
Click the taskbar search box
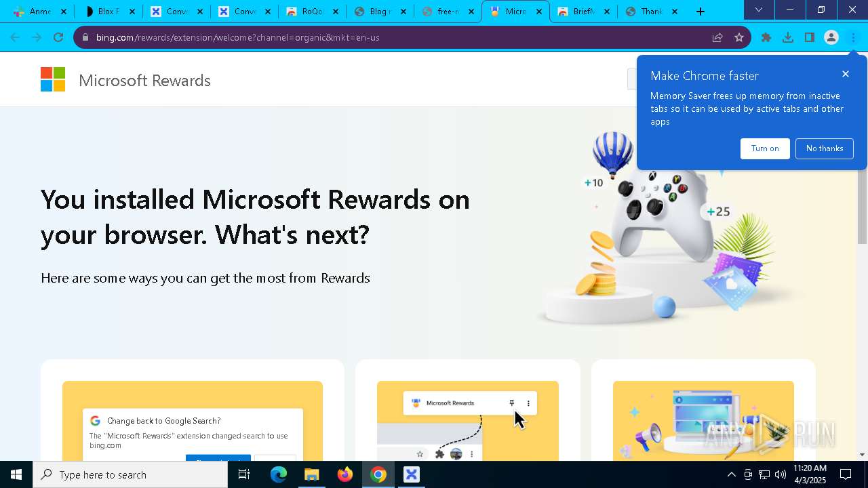pyautogui.click(x=130, y=474)
